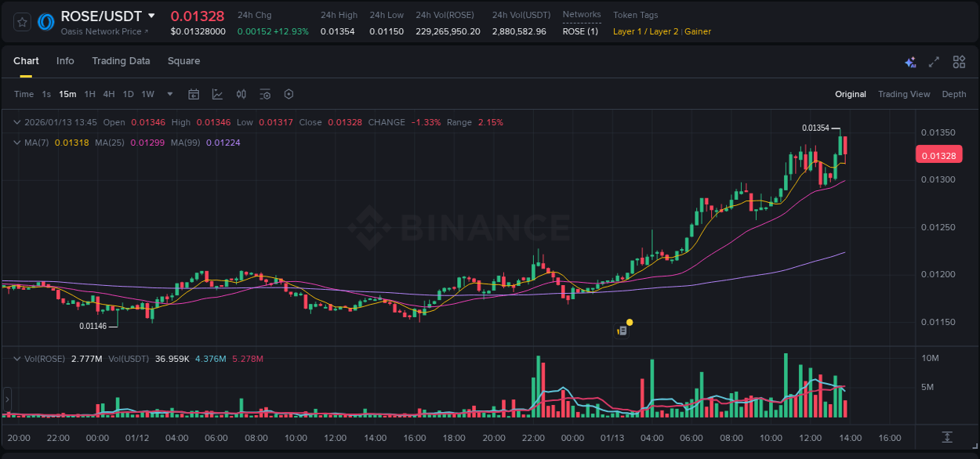Collapse the volume indicator panel
980x459 pixels.
17,357
